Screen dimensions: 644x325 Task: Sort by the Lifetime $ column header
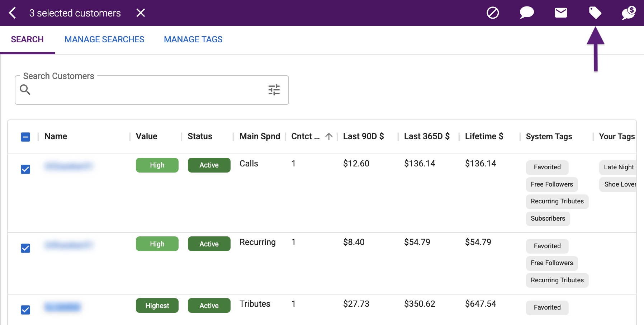tap(484, 136)
